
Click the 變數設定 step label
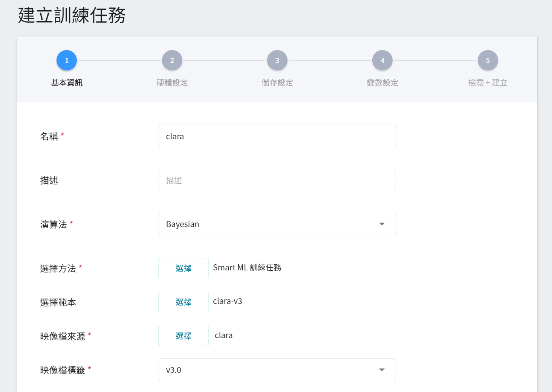[x=382, y=82]
